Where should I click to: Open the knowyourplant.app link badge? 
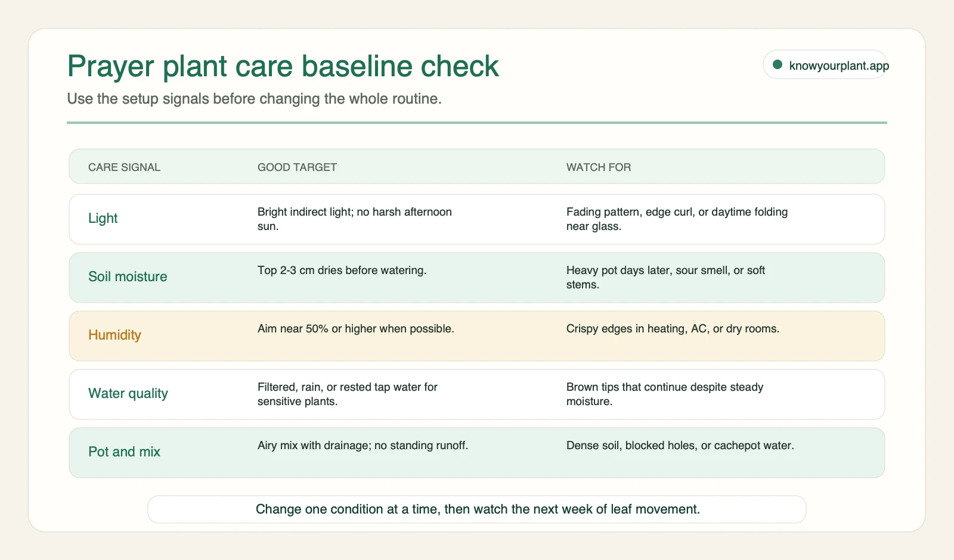tap(825, 65)
